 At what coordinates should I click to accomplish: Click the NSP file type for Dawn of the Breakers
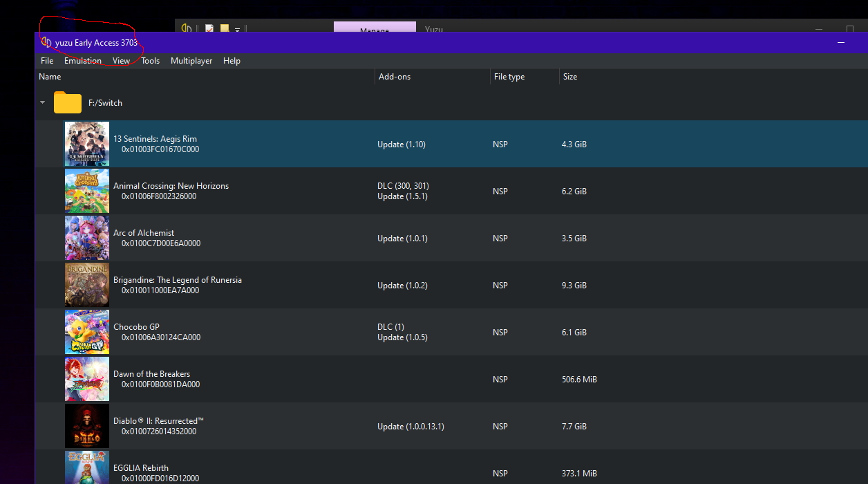500,380
